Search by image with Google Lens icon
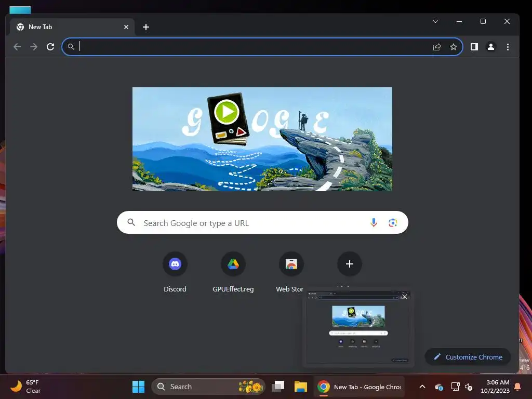532x399 pixels. tap(393, 222)
